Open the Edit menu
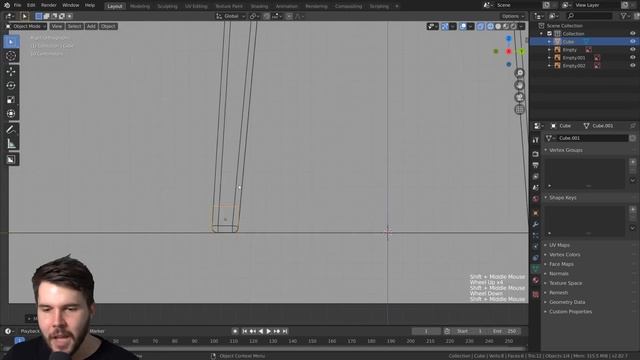This screenshot has height=360, width=640. (x=31, y=5)
